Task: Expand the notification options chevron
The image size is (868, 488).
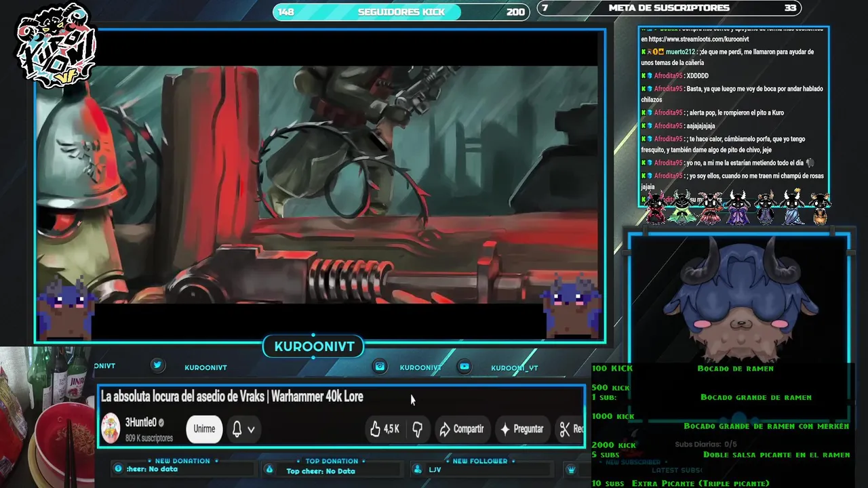Action: 251,429
